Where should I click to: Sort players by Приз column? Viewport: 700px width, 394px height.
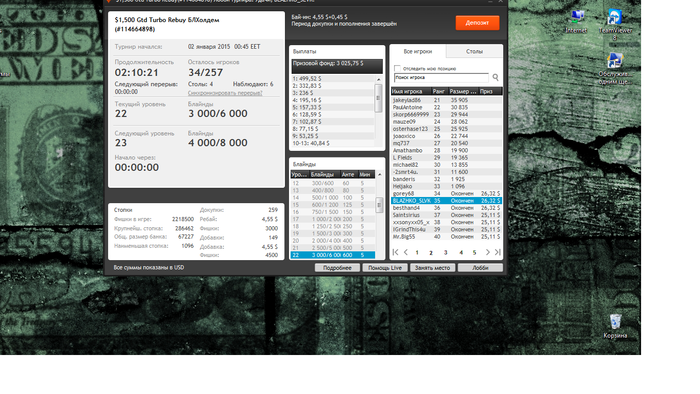[x=490, y=91]
